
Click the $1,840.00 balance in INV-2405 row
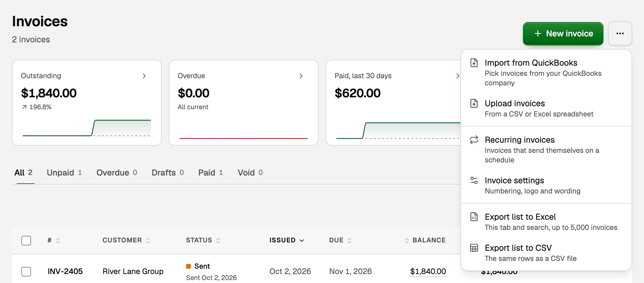428,271
